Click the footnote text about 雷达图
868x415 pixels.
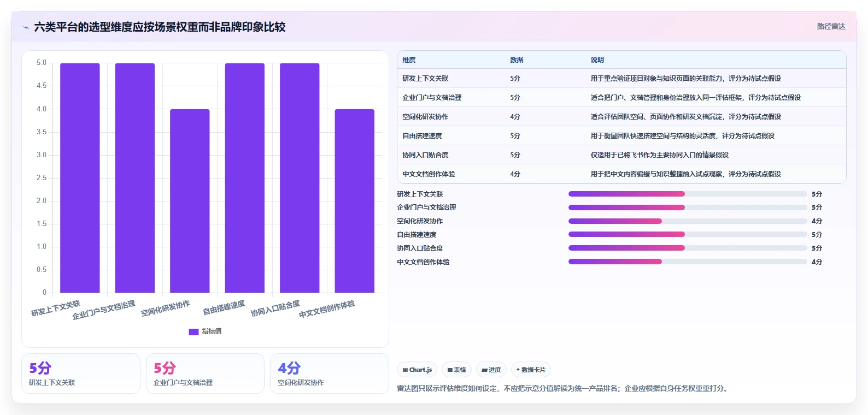click(x=564, y=389)
